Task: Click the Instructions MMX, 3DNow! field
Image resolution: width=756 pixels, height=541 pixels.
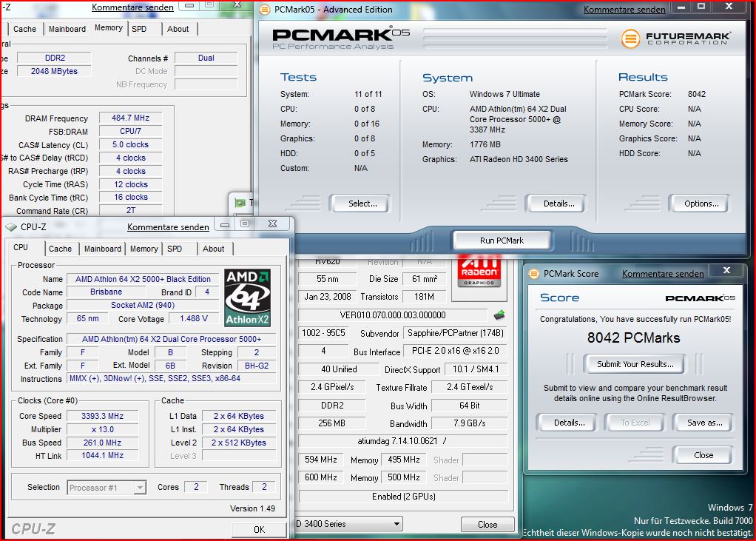Action: [x=171, y=378]
